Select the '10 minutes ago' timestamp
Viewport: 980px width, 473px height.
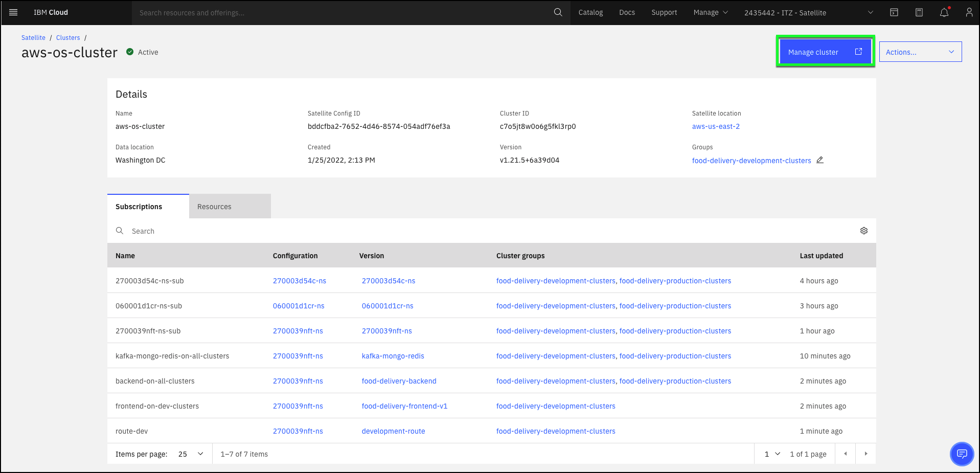pyautogui.click(x=825, y=356)
